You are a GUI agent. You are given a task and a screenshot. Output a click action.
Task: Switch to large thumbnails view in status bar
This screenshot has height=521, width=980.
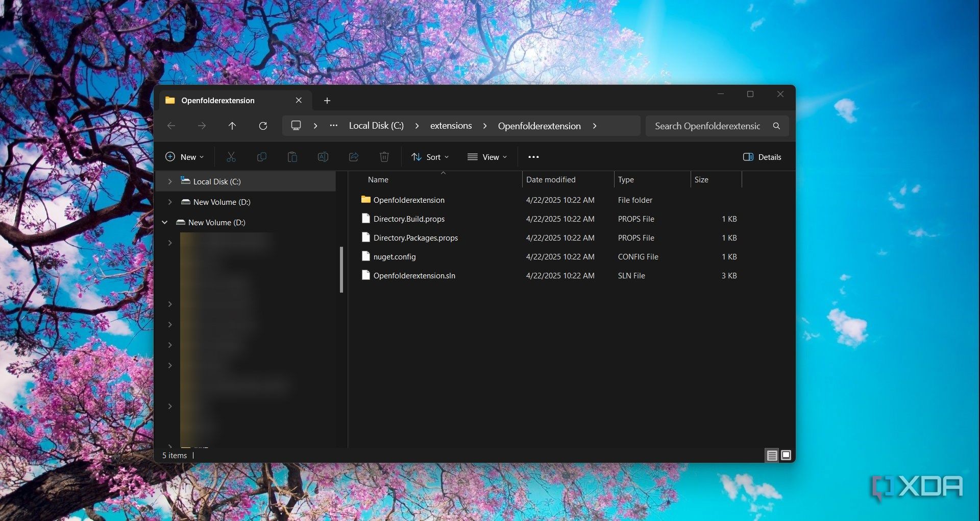pyautogui.click(x=786, y=455)
